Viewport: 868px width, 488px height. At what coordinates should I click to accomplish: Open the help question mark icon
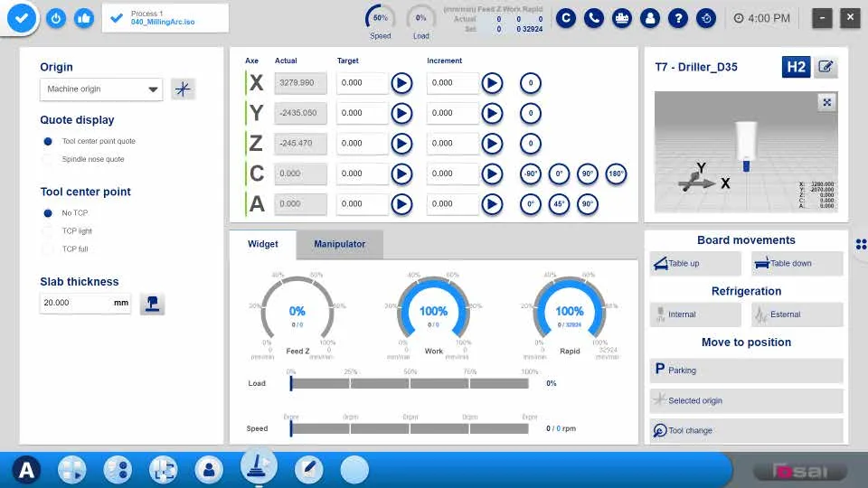[x=678, y=18]
